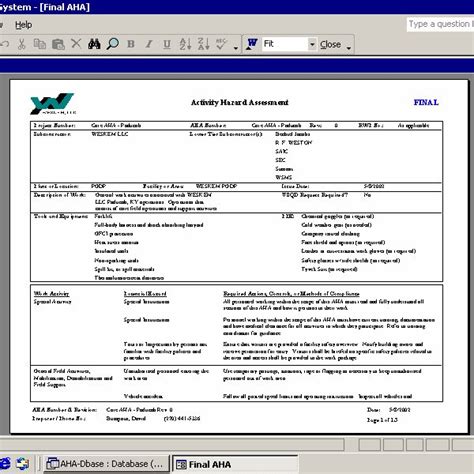Click the Paste clipboard icon
Viewport: 474px width, 474px height.
[x=58, y=44]
